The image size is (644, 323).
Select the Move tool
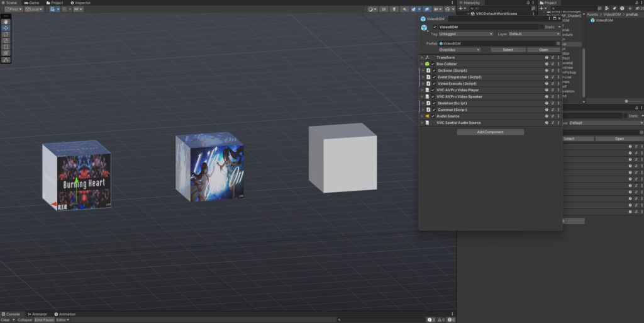coord(6,28)
